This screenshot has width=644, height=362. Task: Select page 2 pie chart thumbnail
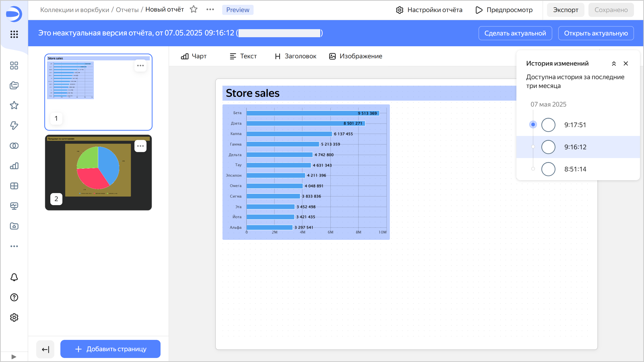pyautogui.click(x=98, y=173)
